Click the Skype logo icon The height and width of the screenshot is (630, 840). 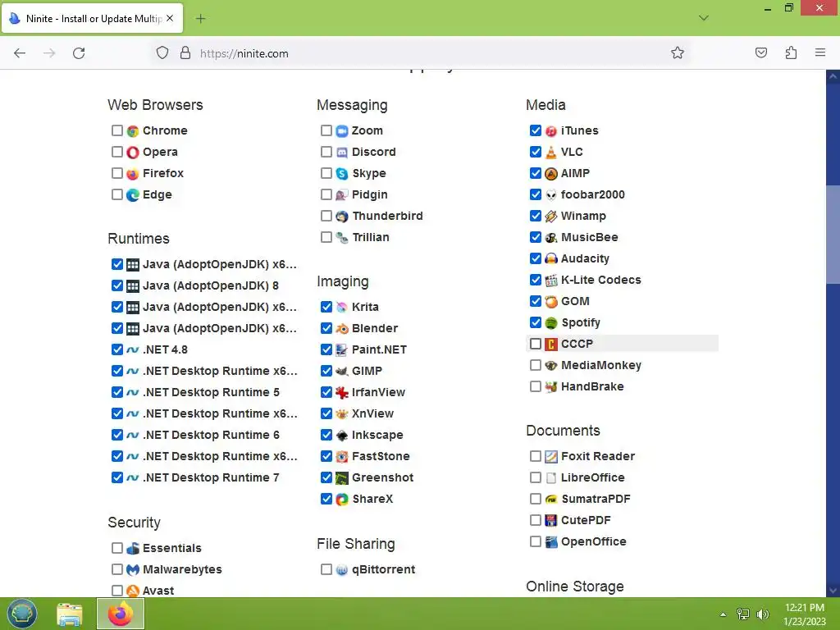pyautogui.click(x=342, y=174)
